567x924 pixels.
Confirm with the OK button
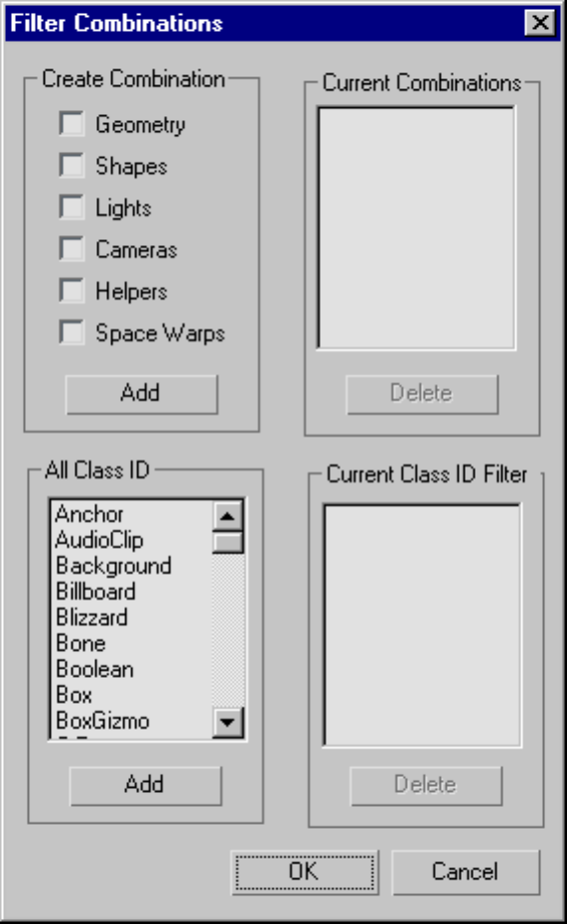click(x=305, y=872)
